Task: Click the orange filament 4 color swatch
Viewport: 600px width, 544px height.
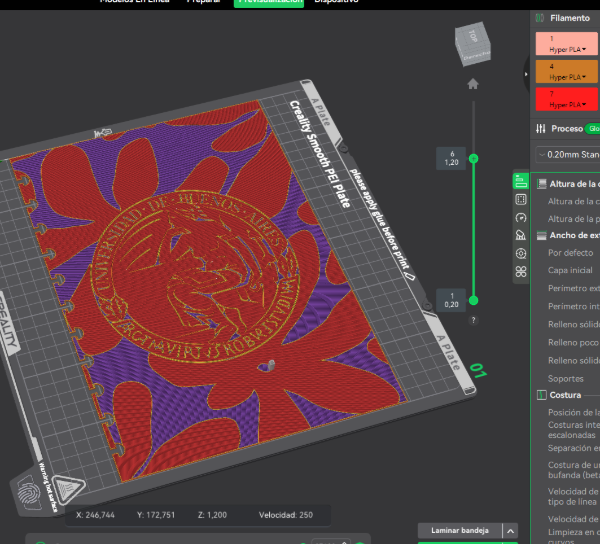Action: [566, 71]
